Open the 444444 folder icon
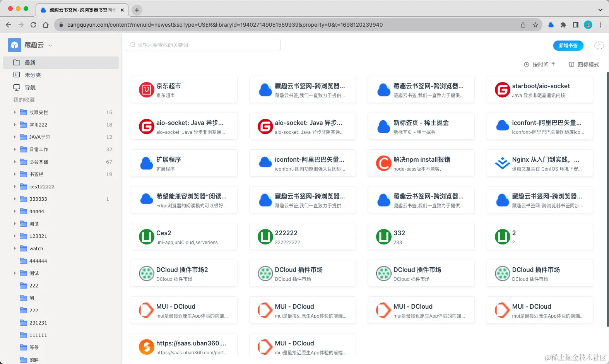The image size is (609, 364). [24, 261]
